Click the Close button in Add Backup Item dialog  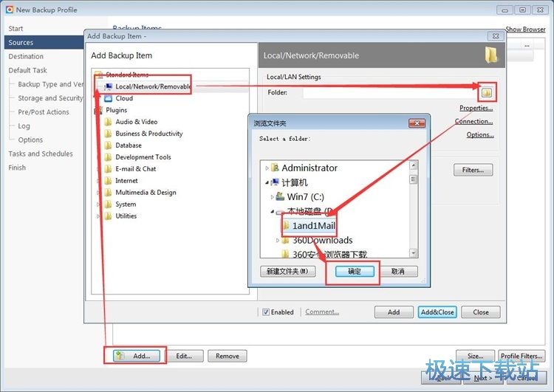(x=481, y=312)
